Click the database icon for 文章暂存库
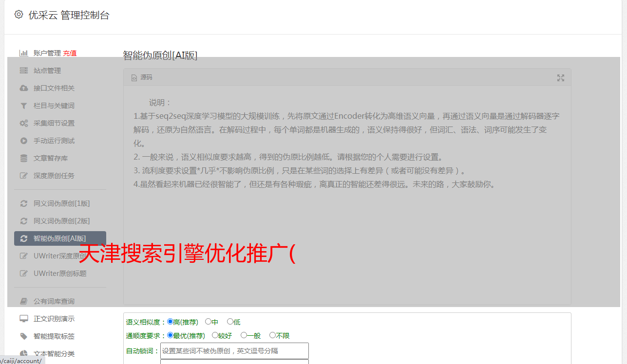 coord(23,158)
